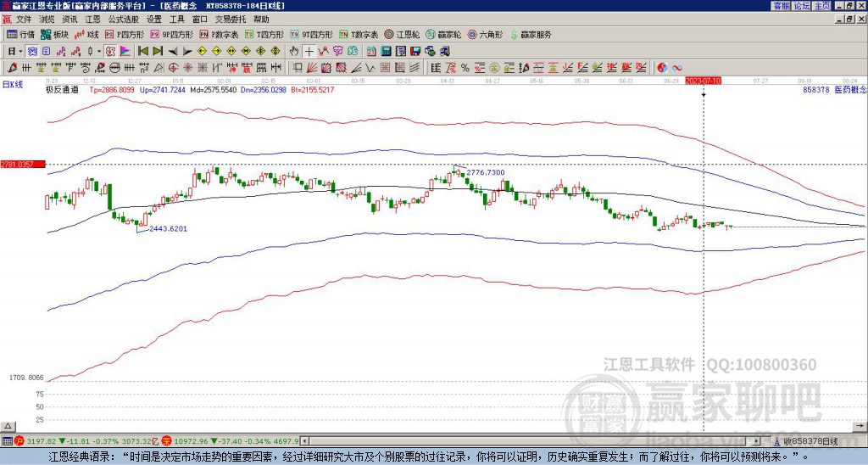
Task: Click the 极反通道 indicator name
Action: coord(62,89)
